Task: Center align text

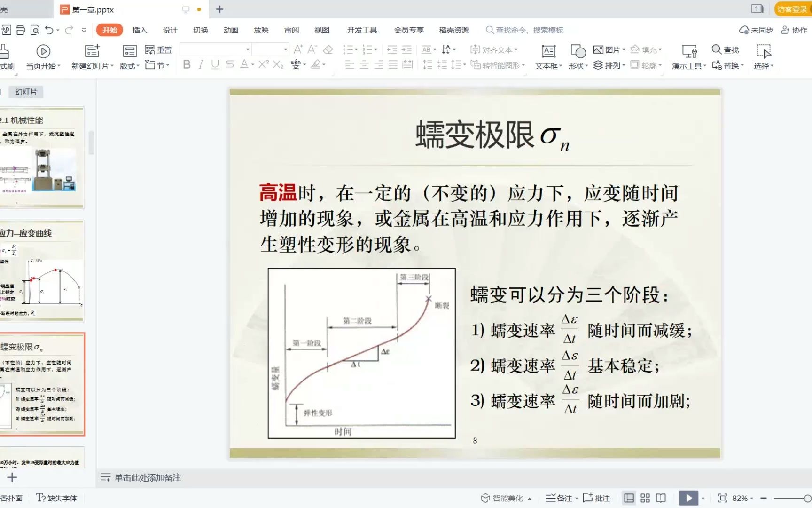Action: [x=364, y=64]
